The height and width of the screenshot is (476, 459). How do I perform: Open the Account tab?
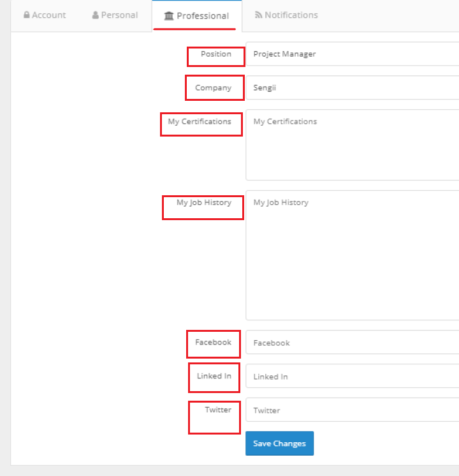click(x=45, y=15)
